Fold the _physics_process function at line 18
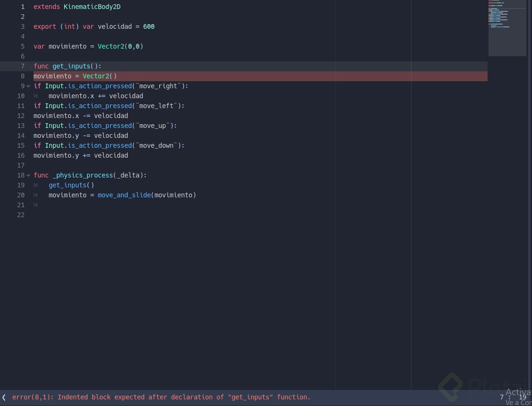The height and width of the screenshot is (406, 532). point(28,175)
